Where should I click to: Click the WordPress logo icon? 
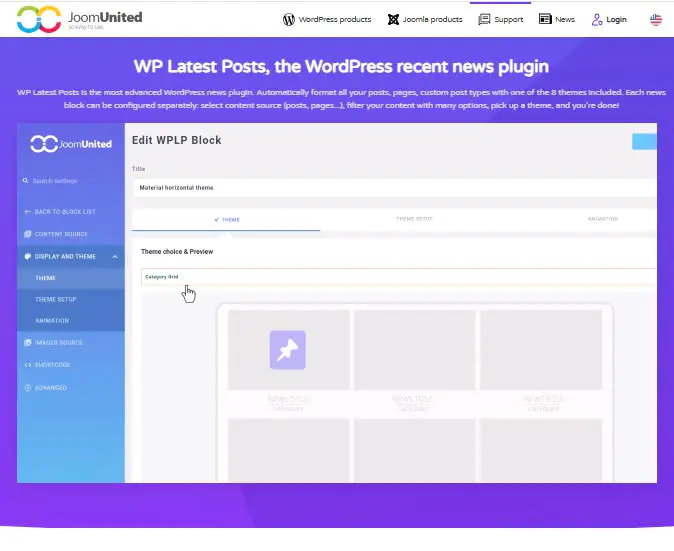(x=289, y=19)
